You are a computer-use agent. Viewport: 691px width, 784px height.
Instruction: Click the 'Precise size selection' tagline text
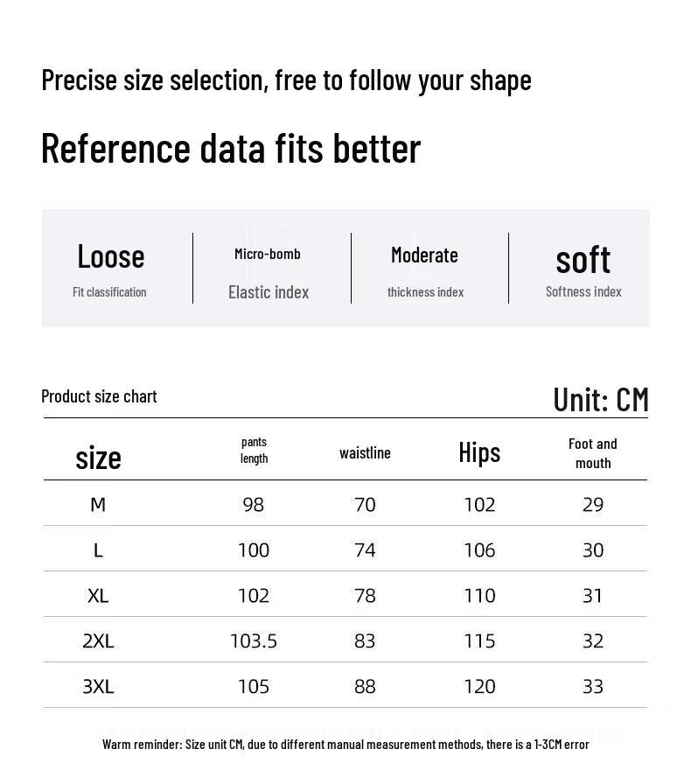(286, 80)
